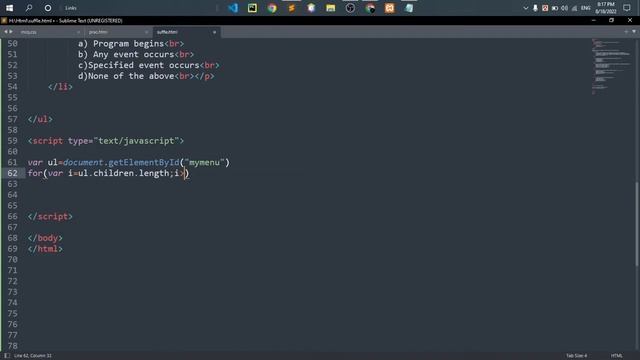Click 'b) Any event occurs' line
This screenshot has width=640, height=360.
tap(136, 54)
